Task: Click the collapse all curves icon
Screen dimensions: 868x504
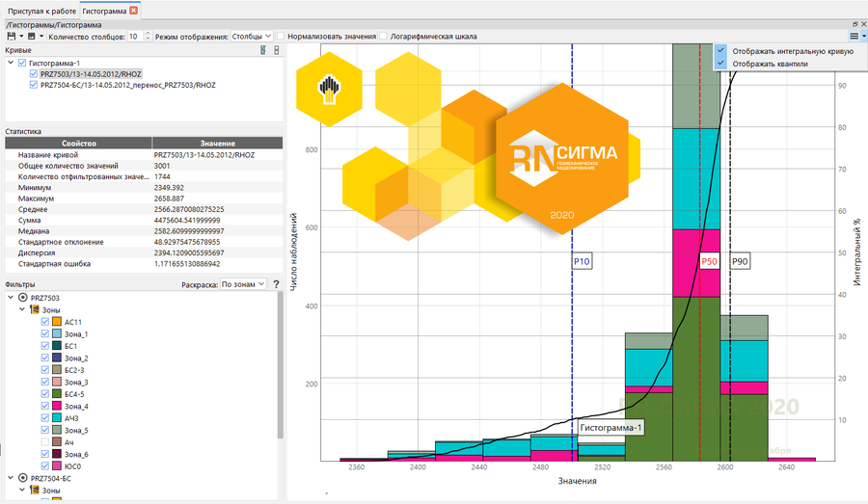Action: [x=277, y=50]
